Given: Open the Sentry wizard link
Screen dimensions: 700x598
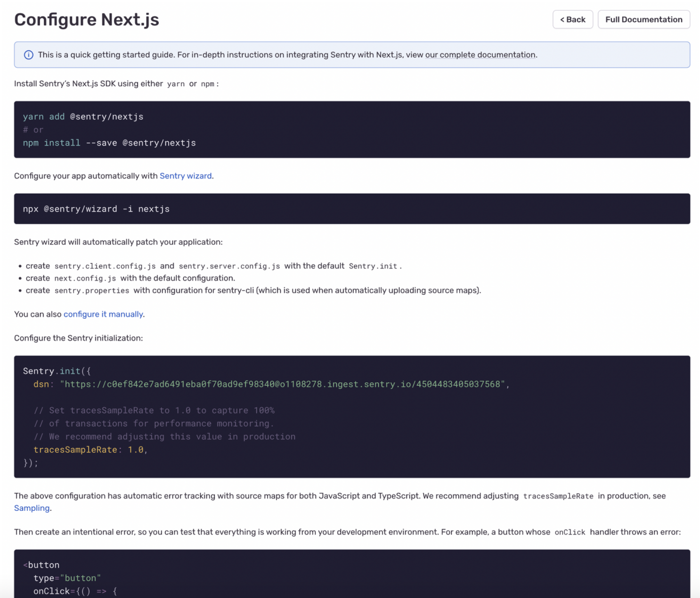Looking at the screenshot, I should pos(186,176).
